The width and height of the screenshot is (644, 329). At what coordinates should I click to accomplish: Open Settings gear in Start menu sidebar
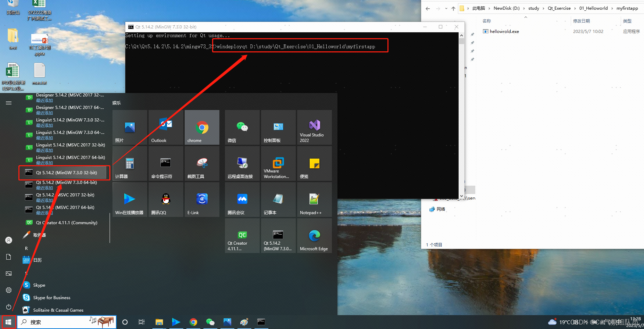[x=9, y=290]
